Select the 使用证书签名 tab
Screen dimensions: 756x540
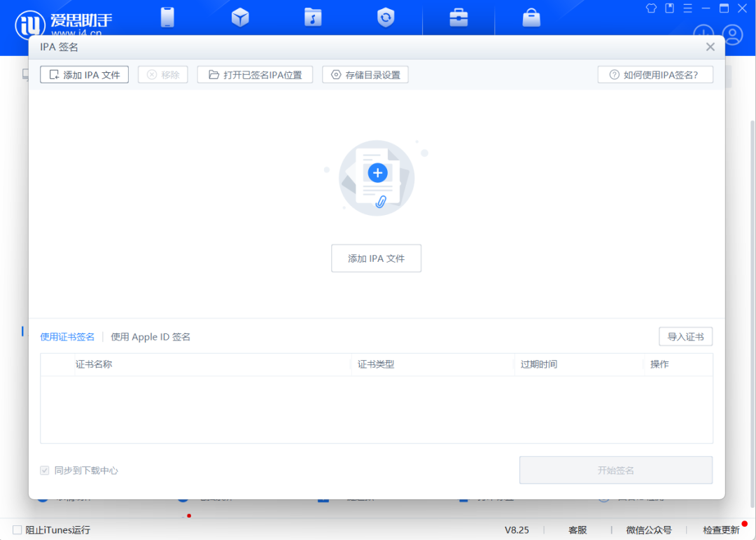click(x=67, y=337)
